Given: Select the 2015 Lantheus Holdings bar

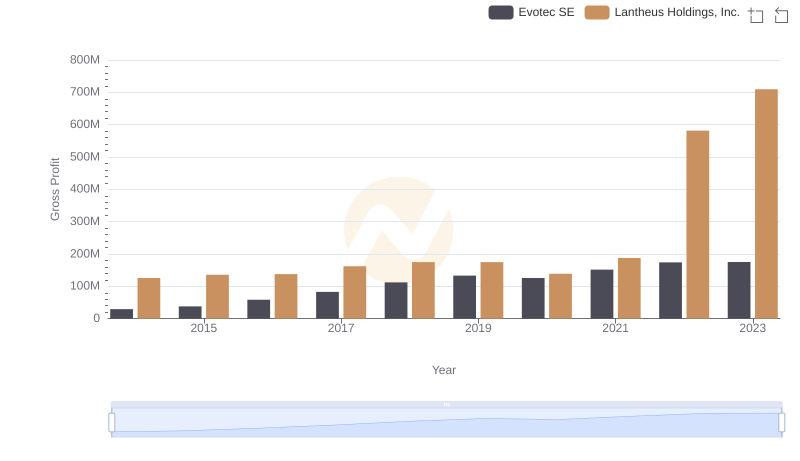Looking at the screenshot, I should [x=217, y=297].
